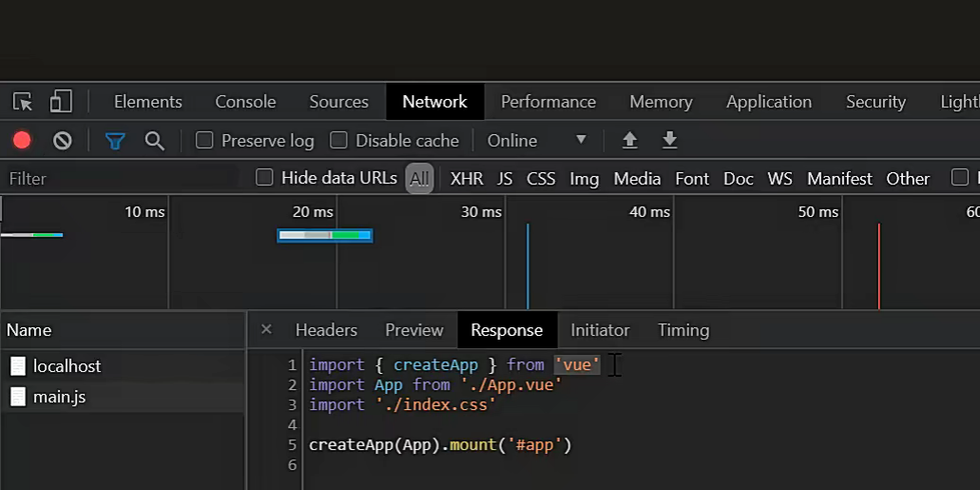The image size is (980, 490).
Task: Clear the network log
Action: point(63,141)
